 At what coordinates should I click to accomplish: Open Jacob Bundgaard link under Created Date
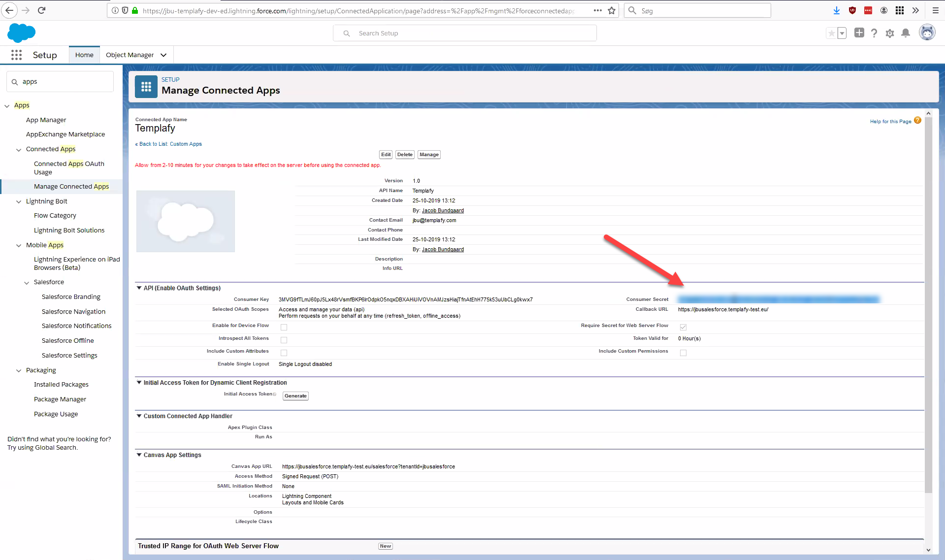click(x=443, y=211)
